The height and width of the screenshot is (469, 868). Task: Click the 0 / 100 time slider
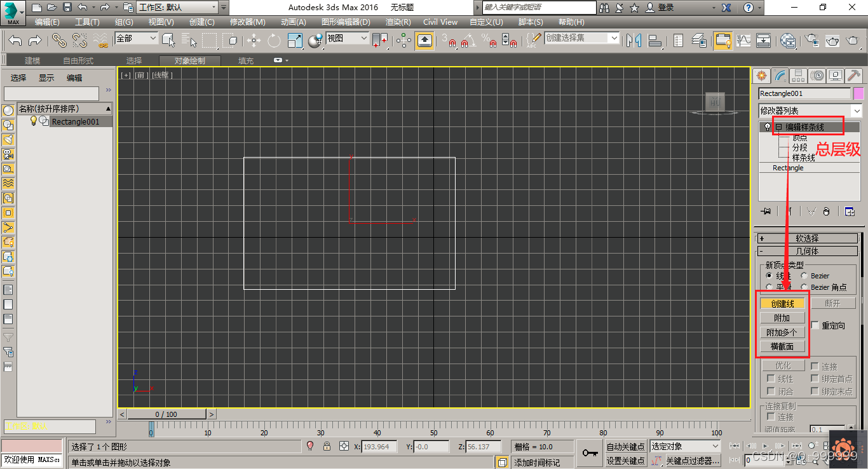pos(167,414)
